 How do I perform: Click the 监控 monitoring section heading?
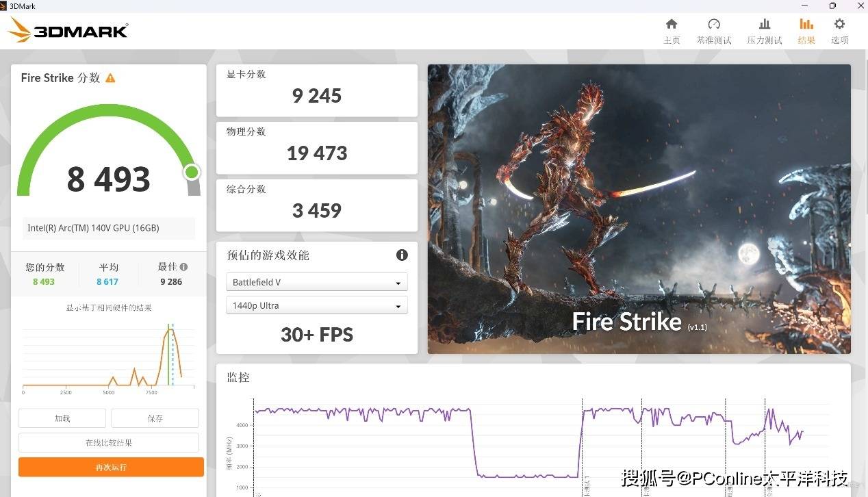[238, 377]
